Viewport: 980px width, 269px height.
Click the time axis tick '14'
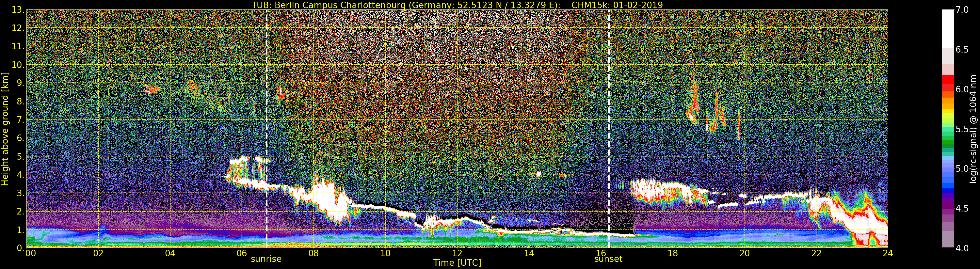point(529,253)
